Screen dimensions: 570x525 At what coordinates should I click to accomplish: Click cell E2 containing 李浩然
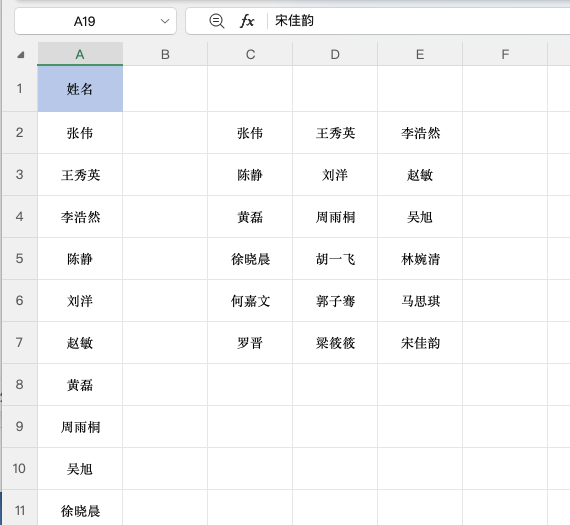[420, 133]
